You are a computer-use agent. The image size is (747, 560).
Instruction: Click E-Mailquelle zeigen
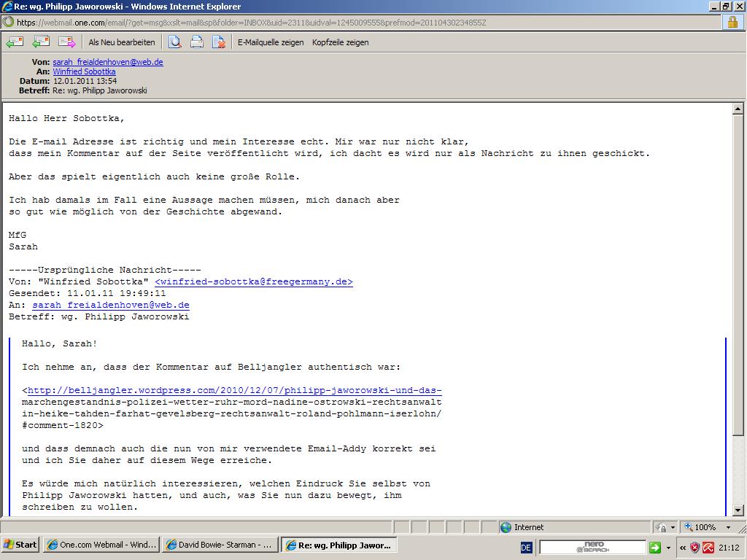click(271, 42)
